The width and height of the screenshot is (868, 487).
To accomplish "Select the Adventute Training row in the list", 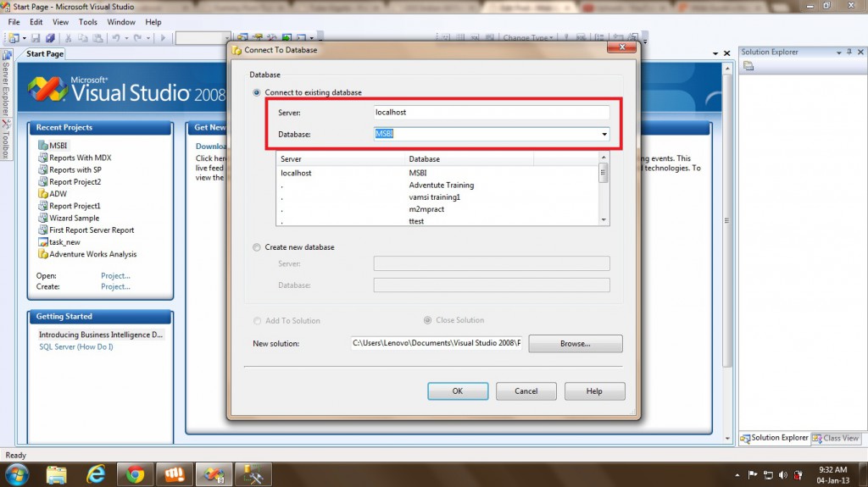I will click(441, 185).
